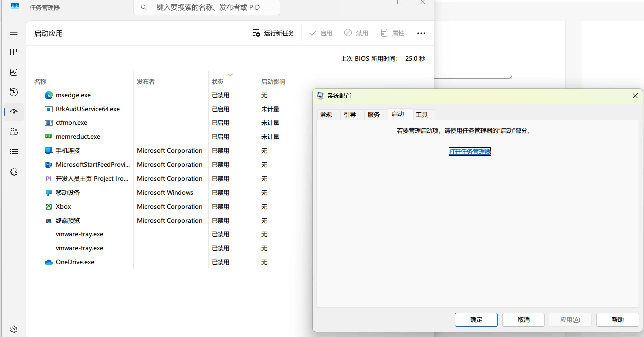Open Task Manager settings gear
This screenshot has height=337, width=644.
(x=14, y=329)
